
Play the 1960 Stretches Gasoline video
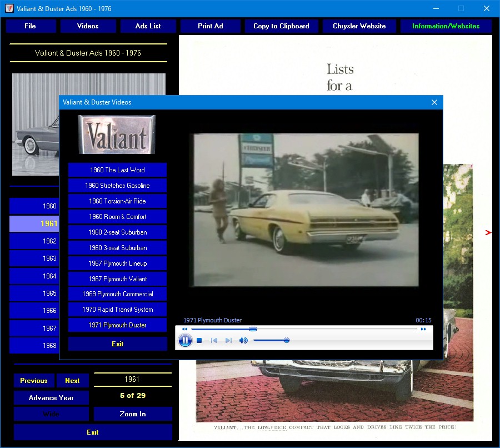click(117, 186)
